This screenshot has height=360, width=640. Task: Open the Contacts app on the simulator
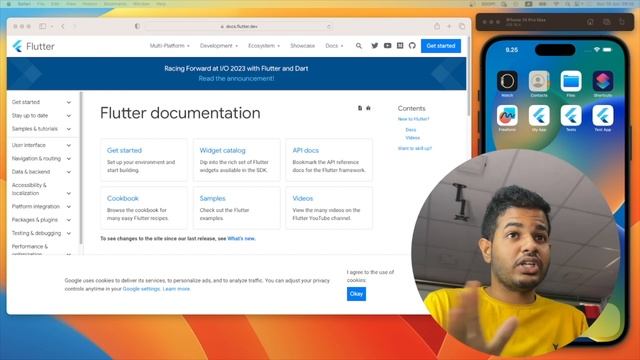click(539, 81)
